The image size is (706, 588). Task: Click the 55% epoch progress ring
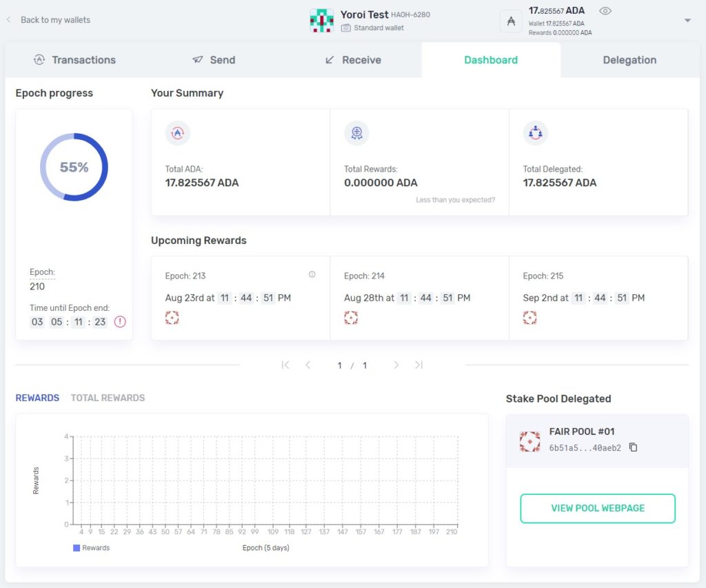pos(74,167)
